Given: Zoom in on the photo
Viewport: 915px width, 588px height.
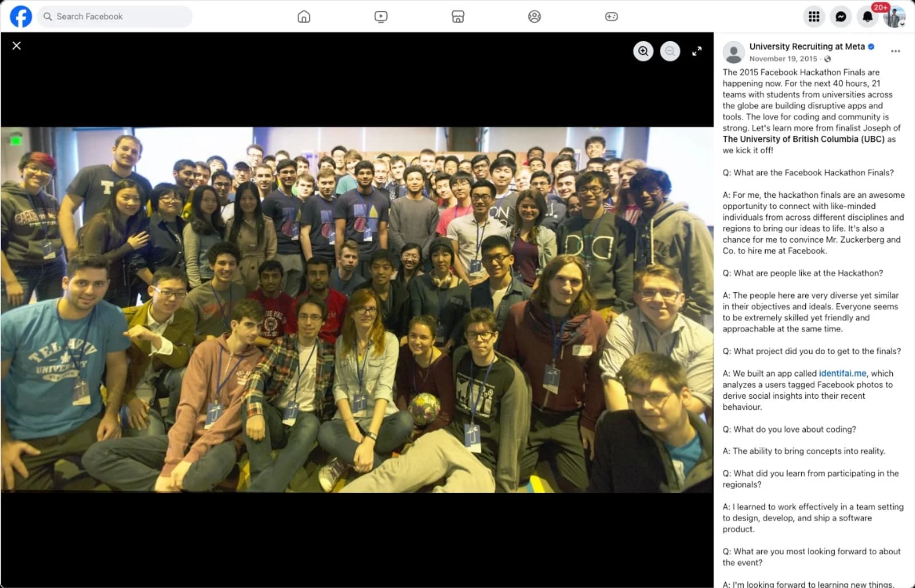Looking at the screenshot, I should (x=643, y=51).
